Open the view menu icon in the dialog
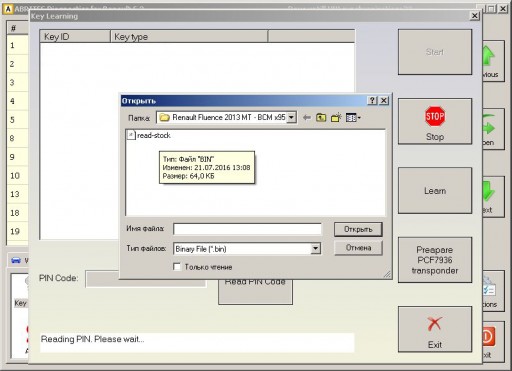This screenshot has height=371, width=512. click(353, 117)
